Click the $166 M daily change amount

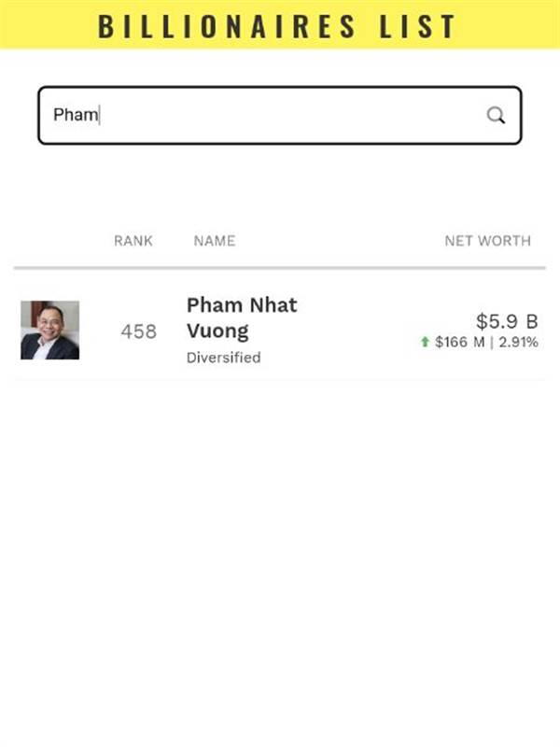tap(460, 342)
